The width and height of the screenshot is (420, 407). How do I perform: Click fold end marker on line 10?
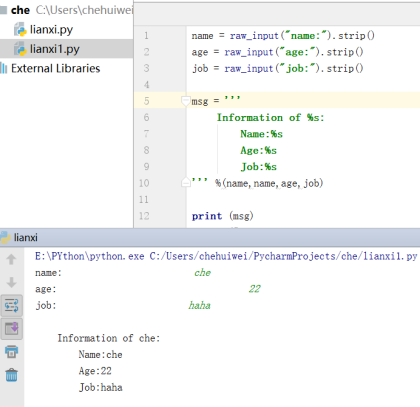[185, 182]
